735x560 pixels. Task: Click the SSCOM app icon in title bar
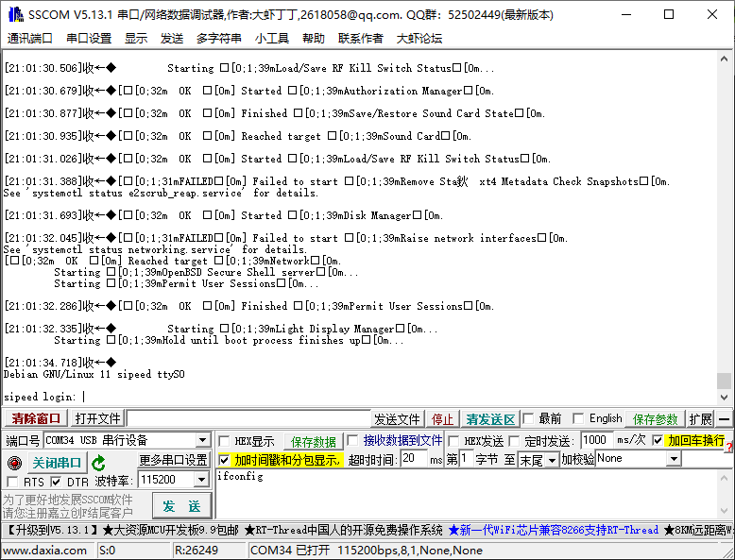(x=15, y=14)
